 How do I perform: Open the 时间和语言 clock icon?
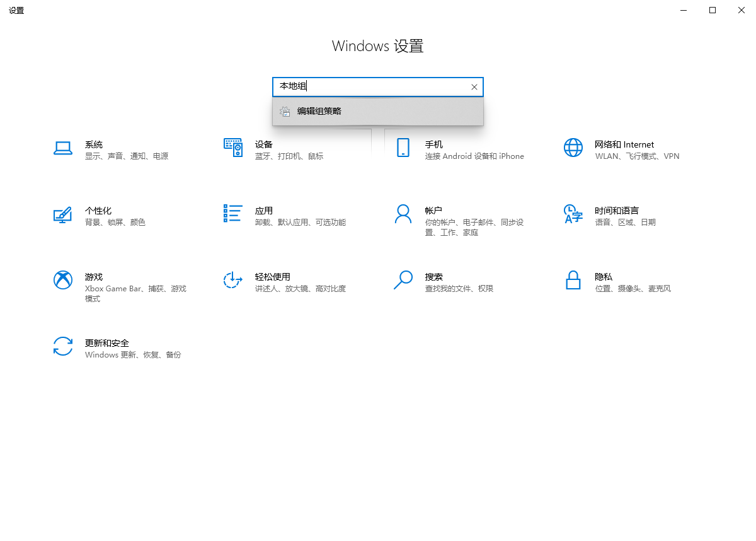pos(573,214)
